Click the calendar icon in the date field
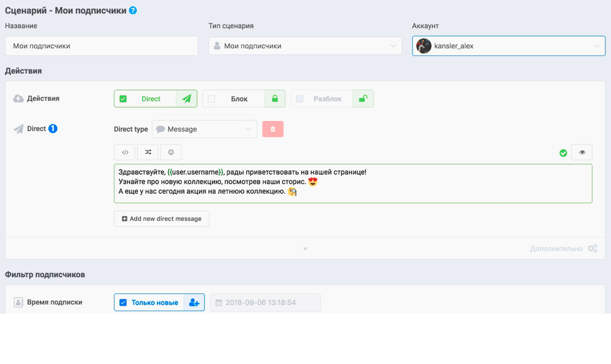This screenshot has width=611, height=364. pos(219,302)
